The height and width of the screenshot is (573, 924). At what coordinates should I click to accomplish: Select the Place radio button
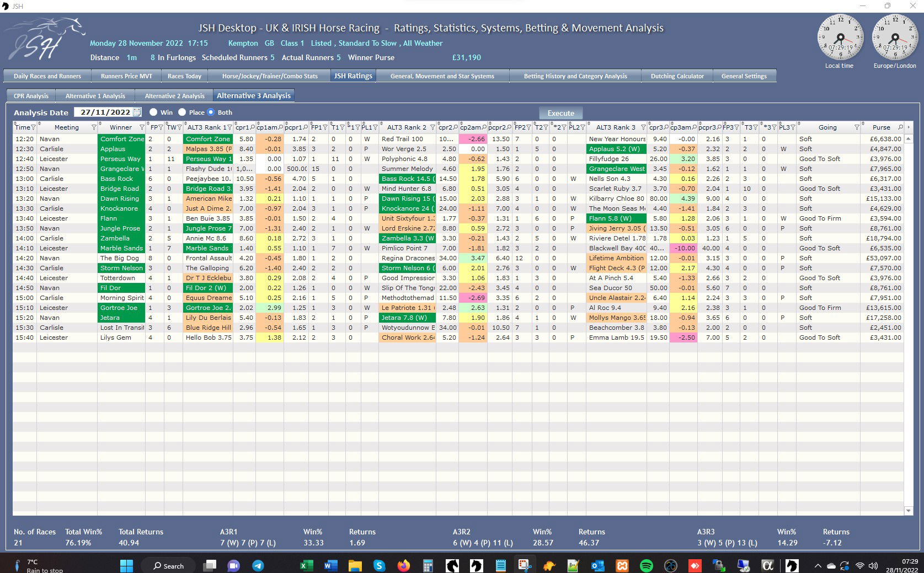182,112
